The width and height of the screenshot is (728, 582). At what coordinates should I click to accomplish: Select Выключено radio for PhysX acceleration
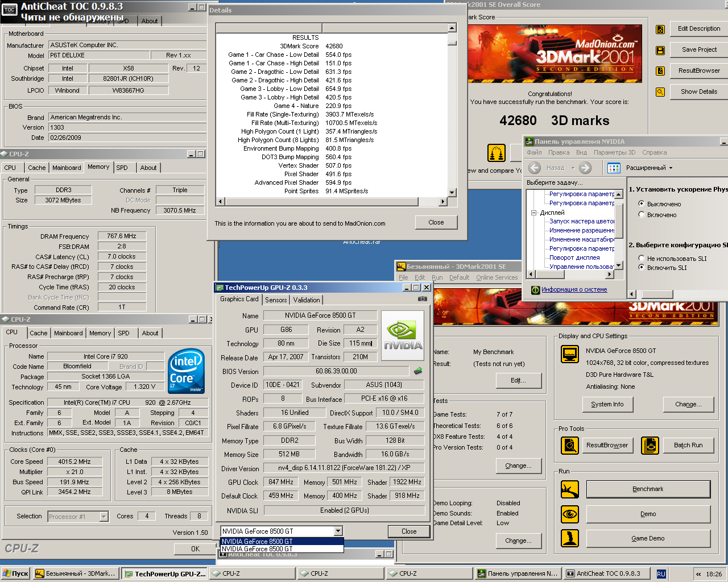click(642, 203)
